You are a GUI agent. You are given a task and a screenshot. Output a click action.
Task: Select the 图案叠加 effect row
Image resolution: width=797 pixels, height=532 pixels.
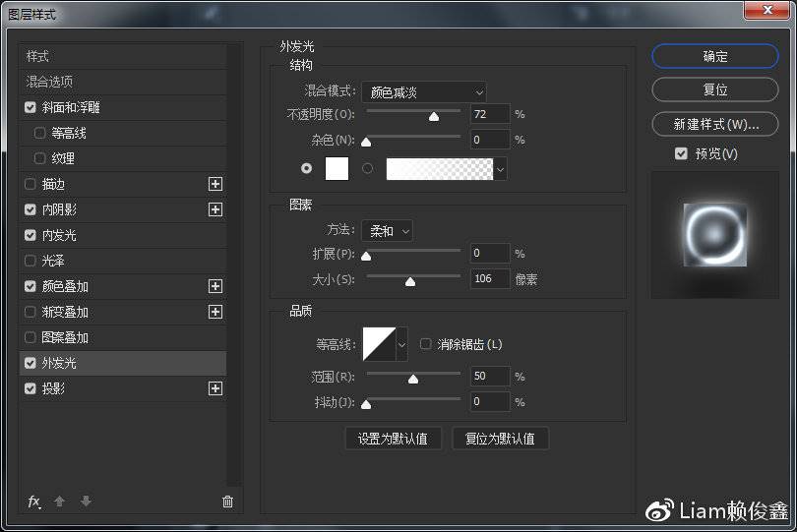pos(123,337)
